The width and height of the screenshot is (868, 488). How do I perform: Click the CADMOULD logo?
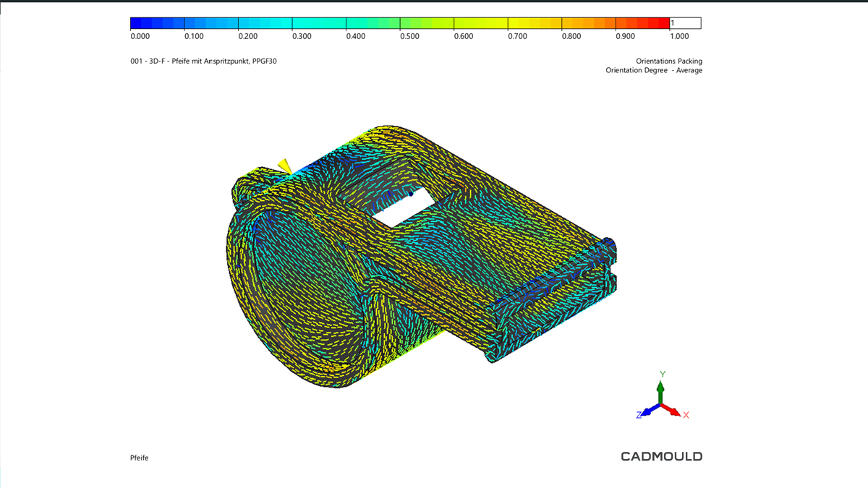click(x=661, y=456)
